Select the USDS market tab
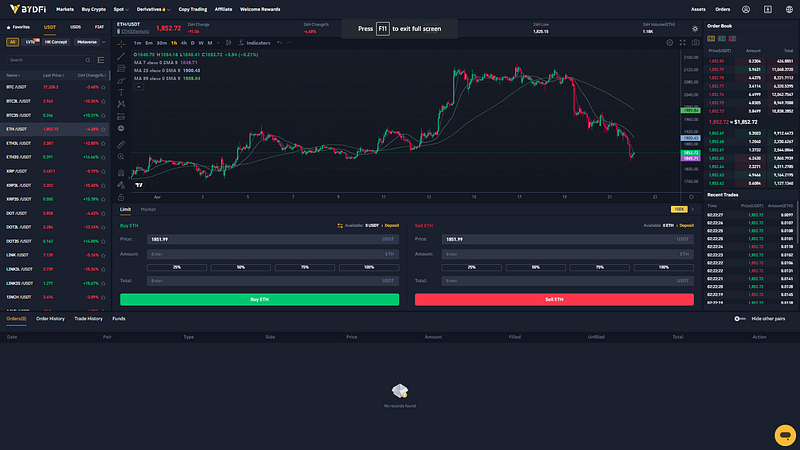The width and height of the screenshot is (800, 450). [x=75, y=27]
